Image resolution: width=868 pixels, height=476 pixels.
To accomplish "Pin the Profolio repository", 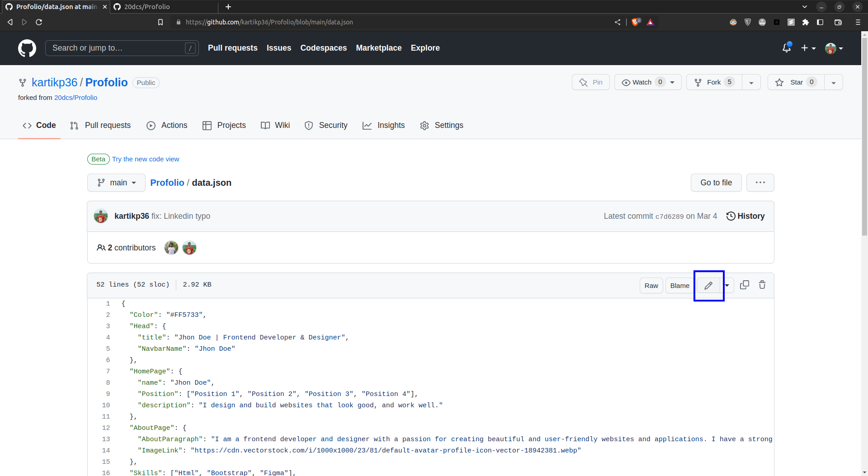I will click(590, 82).
